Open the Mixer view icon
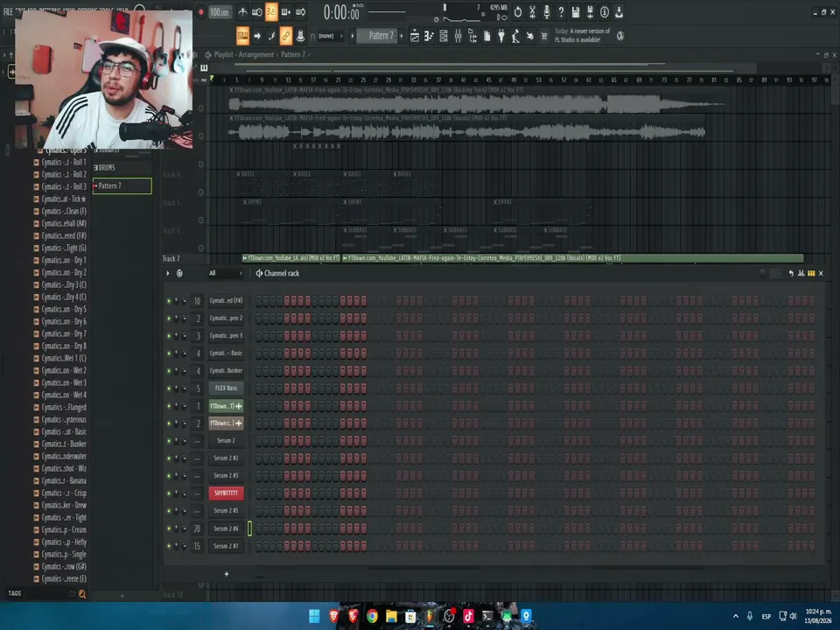 coord(458,36)
